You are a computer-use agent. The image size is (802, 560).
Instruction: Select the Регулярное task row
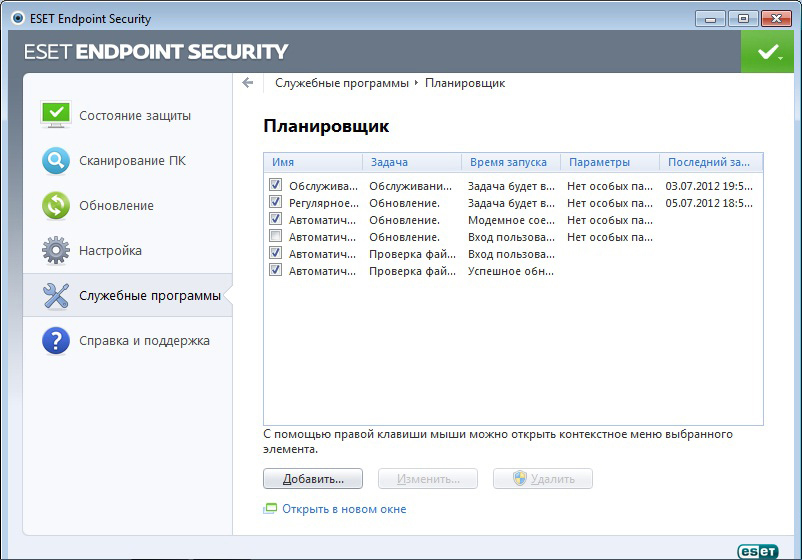tap(322, 203)
